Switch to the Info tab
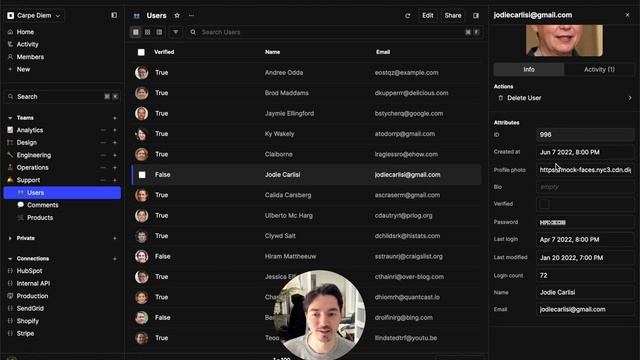640x360 pixels. [x=529, y=69]
